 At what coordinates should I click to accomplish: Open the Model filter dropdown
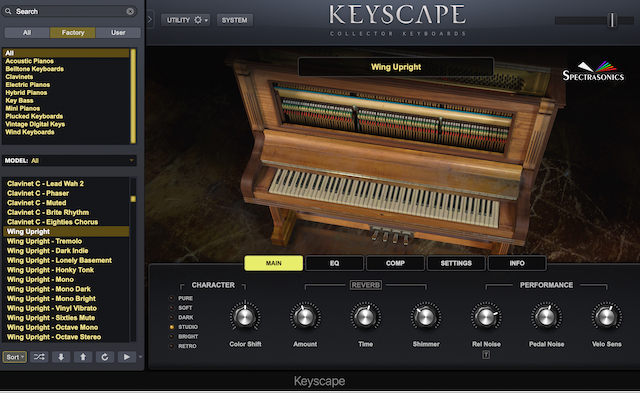pyautogui.click(x=69, y=160)
